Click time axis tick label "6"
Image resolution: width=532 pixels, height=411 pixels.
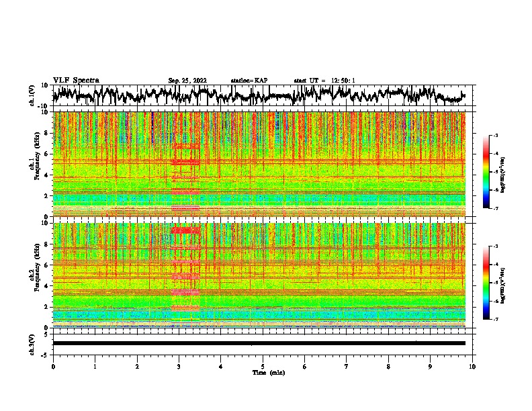pos(305,367)
